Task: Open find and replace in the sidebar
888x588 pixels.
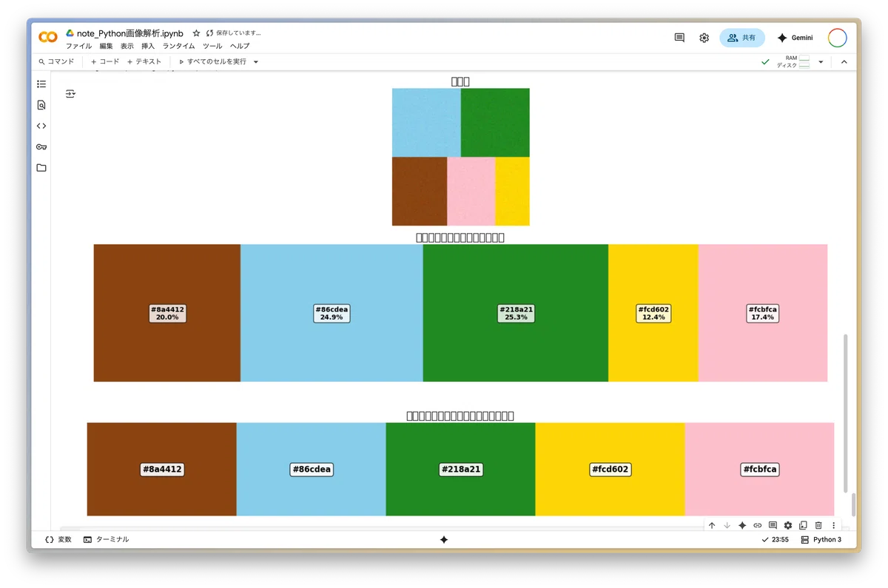Action: [x=41, y=105]
